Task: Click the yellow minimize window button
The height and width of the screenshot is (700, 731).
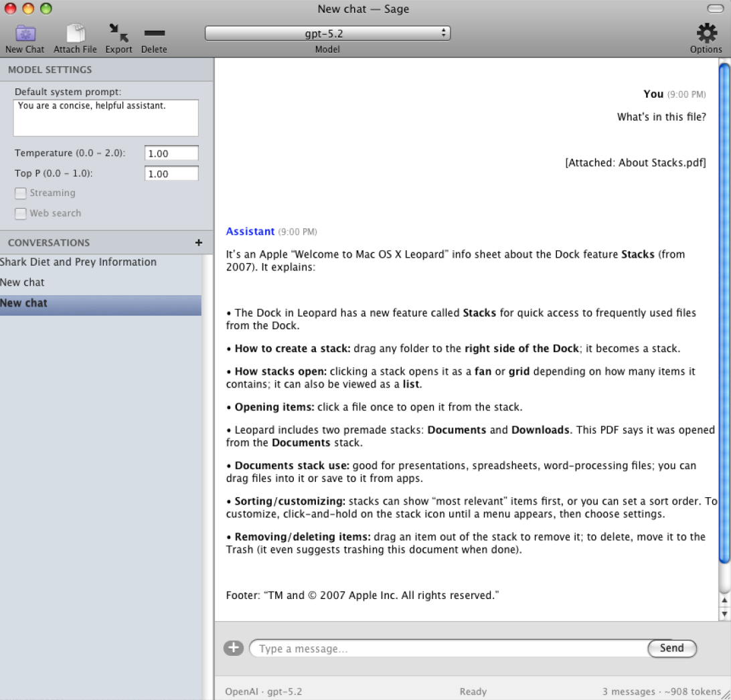Action: click(28, 9)
